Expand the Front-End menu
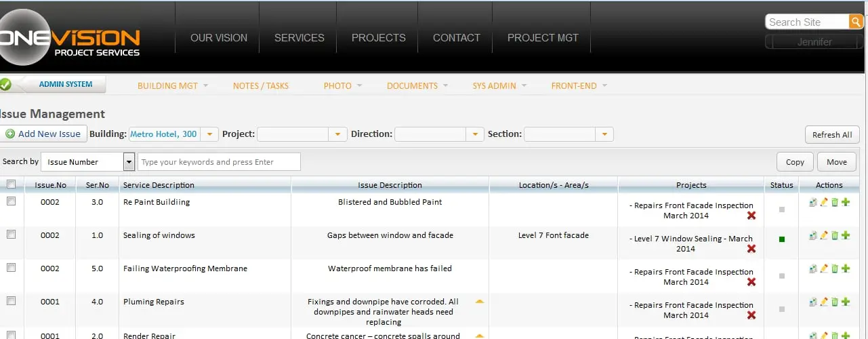 coord(579,85)
